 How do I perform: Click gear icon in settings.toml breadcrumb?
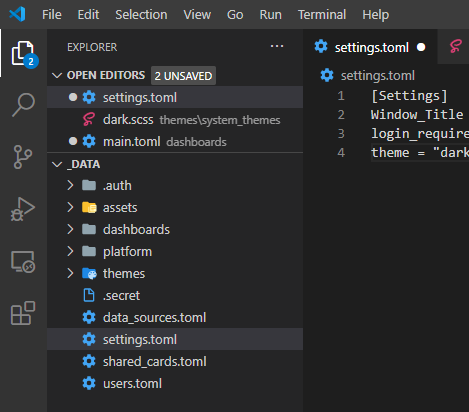point(327,75)
